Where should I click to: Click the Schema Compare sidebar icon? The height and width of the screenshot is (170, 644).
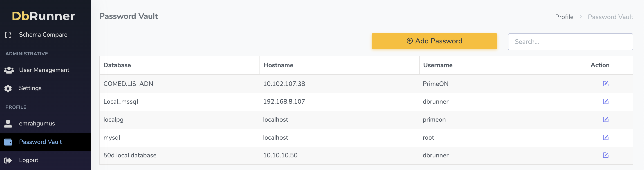pos(8,35)
